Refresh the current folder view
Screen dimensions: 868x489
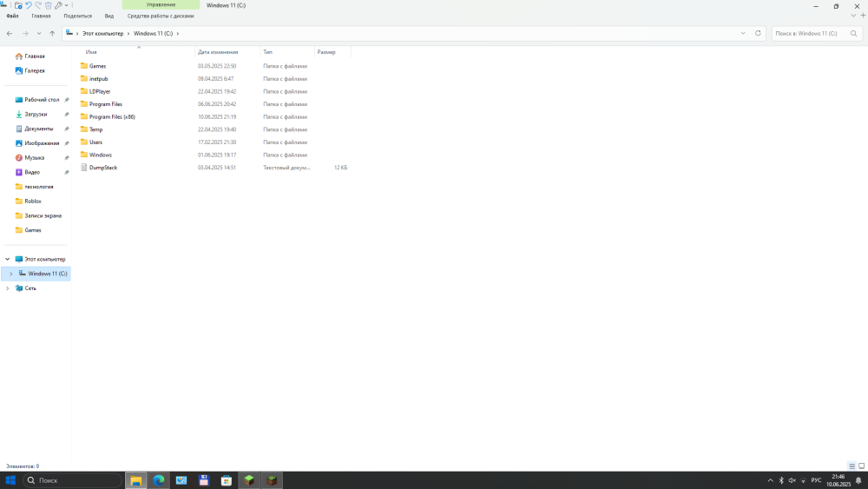[x=758, y=33]
